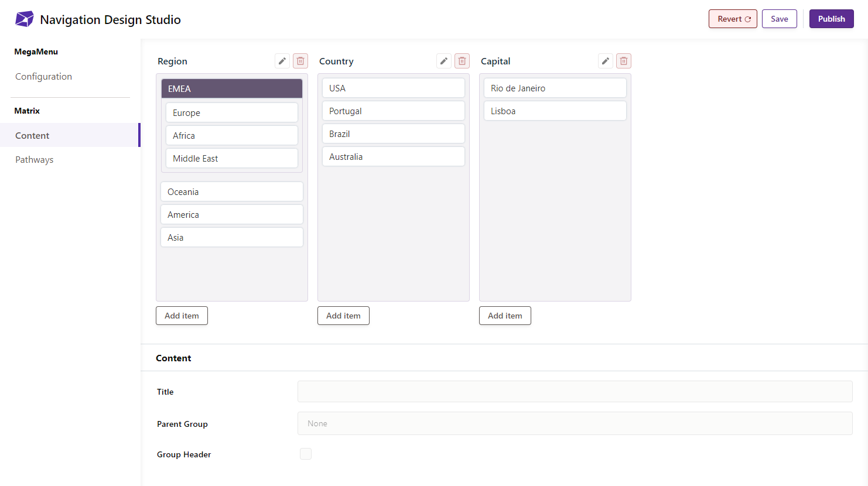Select the Asia region item
This screenshot has height=486, width=868.
[232, 237]
